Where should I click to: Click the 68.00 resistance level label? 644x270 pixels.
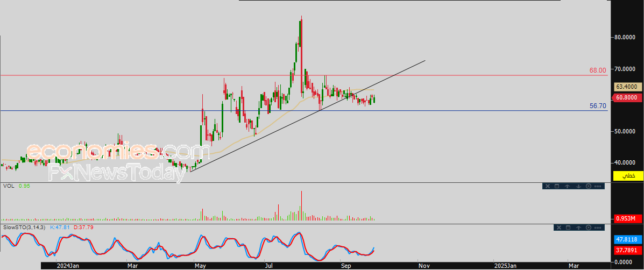tap(598, 70)
